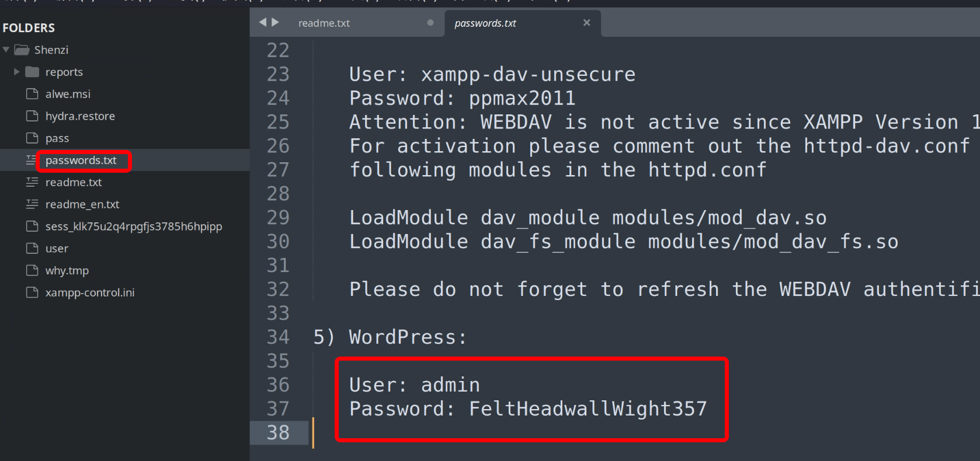Click the hydra.restore file icon
Screen dimensions: 980x461
[x=32, y=116]
